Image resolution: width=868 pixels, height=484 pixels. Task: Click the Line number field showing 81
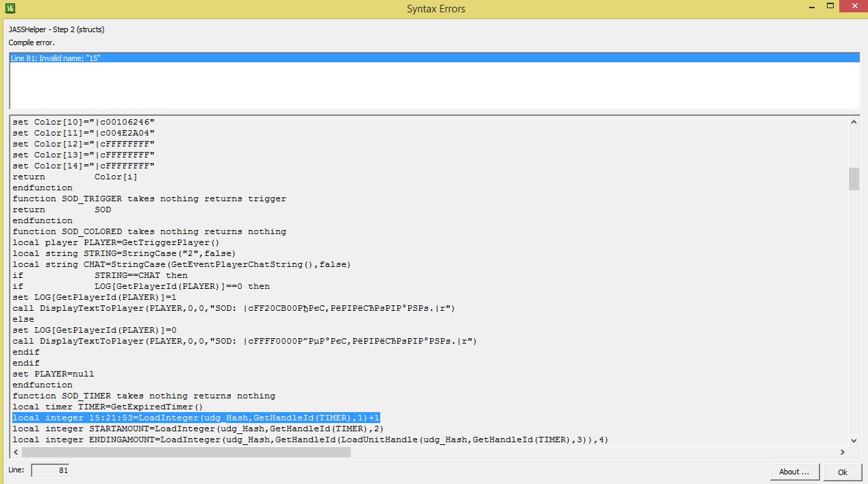50,470
